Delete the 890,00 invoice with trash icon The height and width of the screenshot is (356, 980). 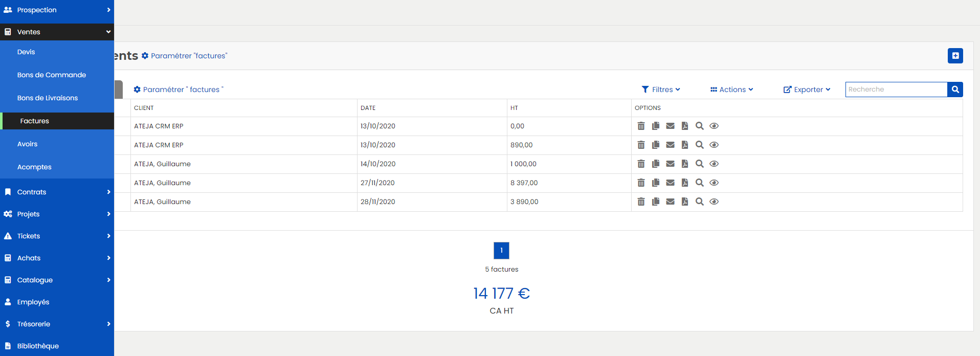pyautogui.click(x=641, y=145)
